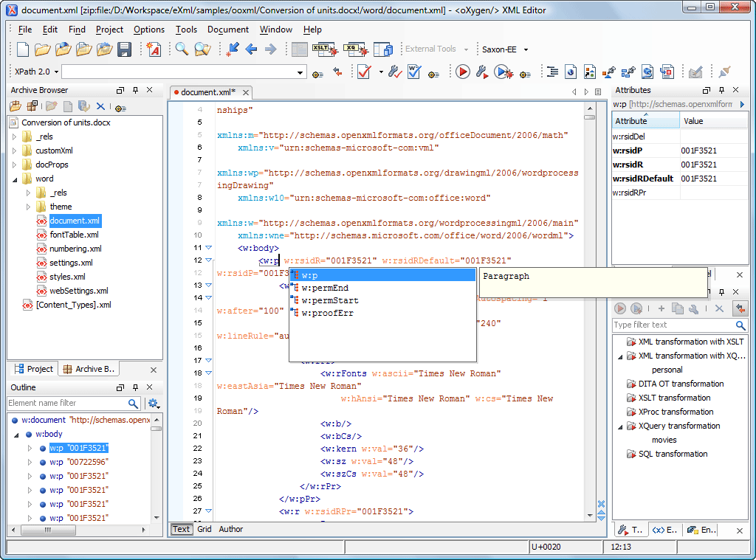Click the XQuery debugger toolbar icon

[x=354, y=49]
